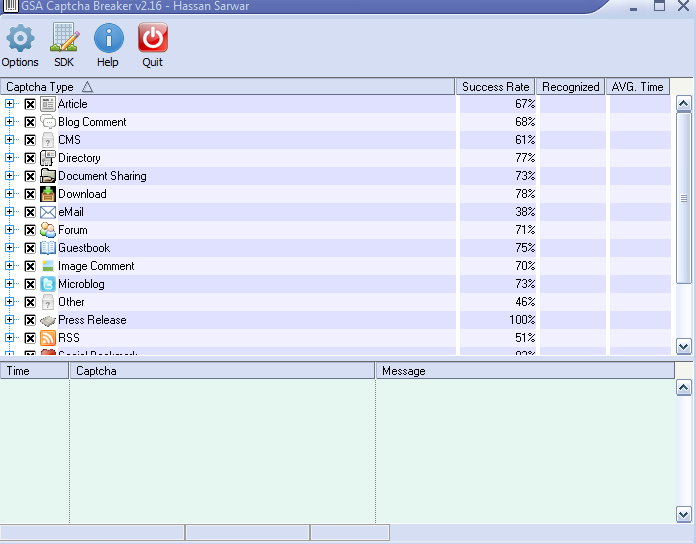The height and width of the screenshot is (544, 696).
Task: Expand the eMail tree node
Action: click(x=9, y=212)
